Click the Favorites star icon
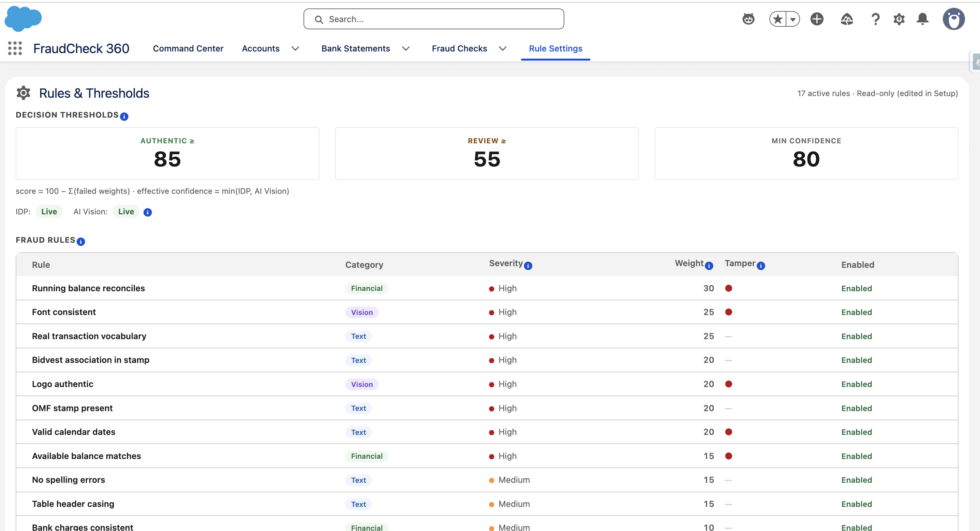This screenshot has width=980, height=531. (x=778, y=19)
